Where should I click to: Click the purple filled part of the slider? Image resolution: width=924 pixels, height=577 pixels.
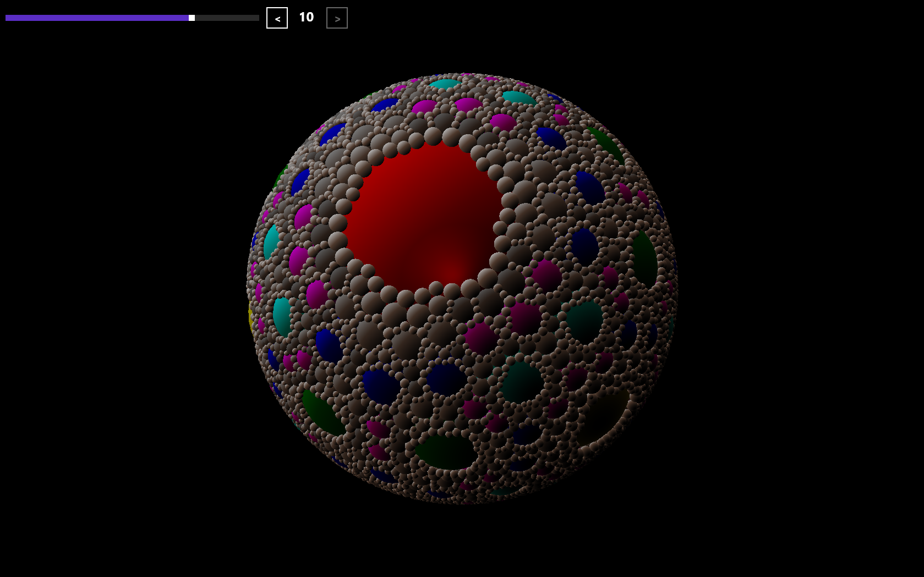click(x=96, y=18)
